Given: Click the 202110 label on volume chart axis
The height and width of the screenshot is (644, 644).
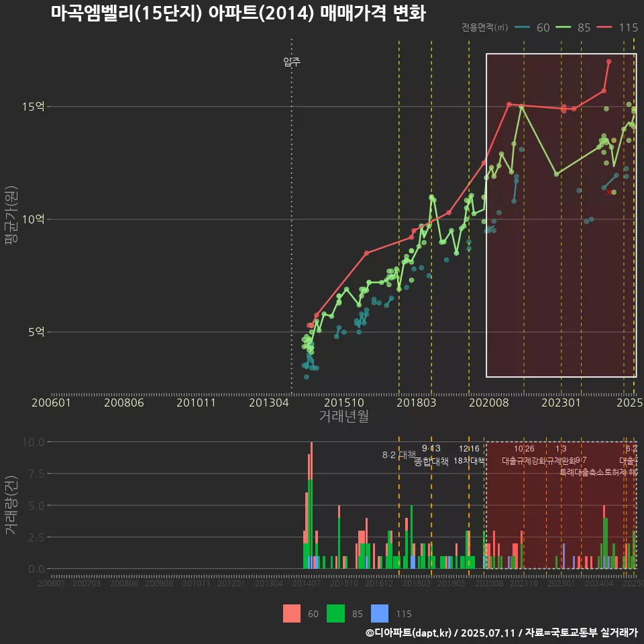Looking at the screenshot, I should 524,583.
